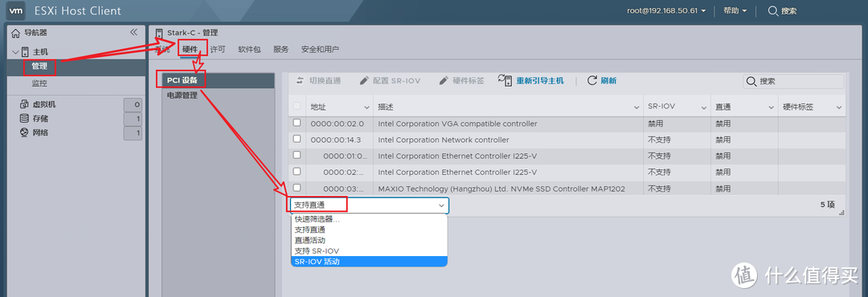Image resolution: width=868 pixels, height=297 pixels.
Task: Click the 切换直通 button label
Action: point(325,81)
